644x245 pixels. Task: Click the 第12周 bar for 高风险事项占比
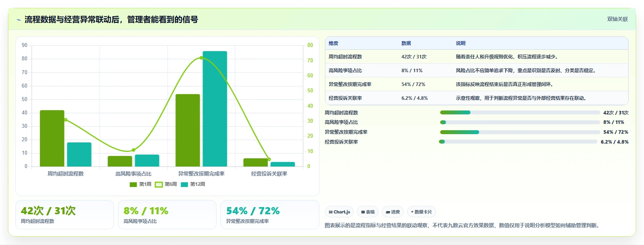[x=147, y=161]
